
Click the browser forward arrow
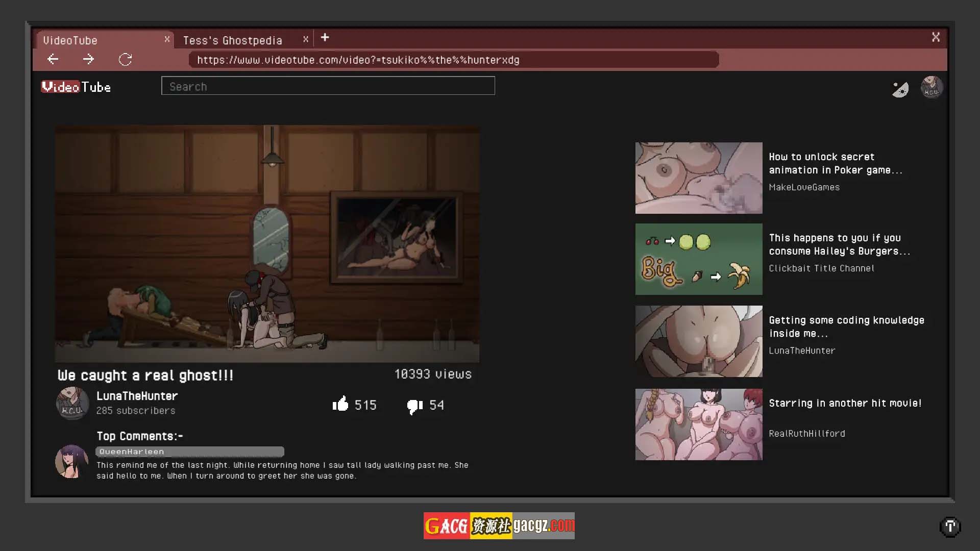tap(88, 59)
